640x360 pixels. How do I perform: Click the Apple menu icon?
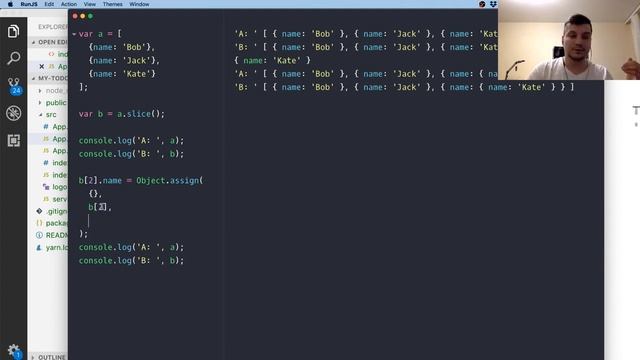[10, 4]
